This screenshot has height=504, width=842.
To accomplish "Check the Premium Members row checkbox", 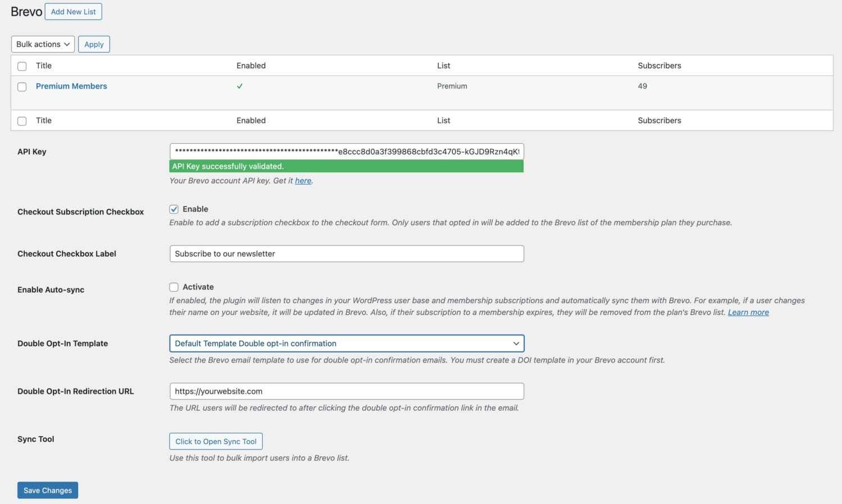I will 22,87.
